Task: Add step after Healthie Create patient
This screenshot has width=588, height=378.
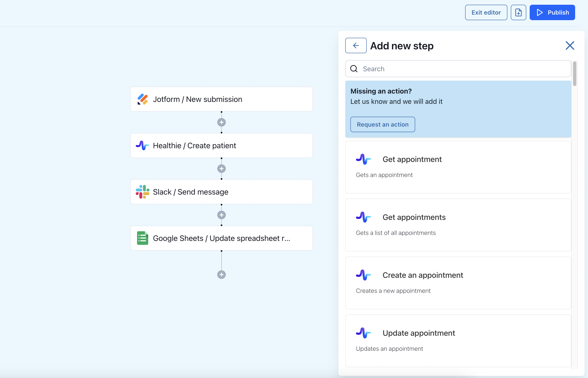Action: (222, 169)
